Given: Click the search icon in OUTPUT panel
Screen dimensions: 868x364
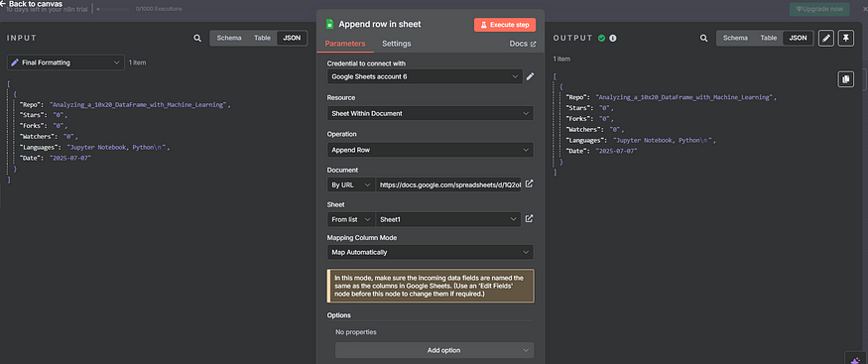Looking at the screenshot, I should [703, 38].
